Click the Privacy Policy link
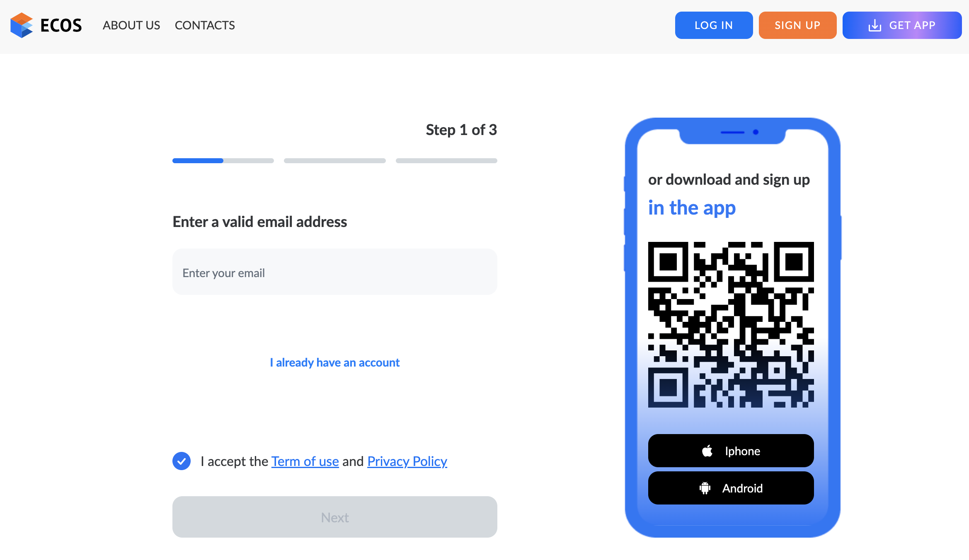The height and width of the screenshot is (560, 969). point(407,461)
